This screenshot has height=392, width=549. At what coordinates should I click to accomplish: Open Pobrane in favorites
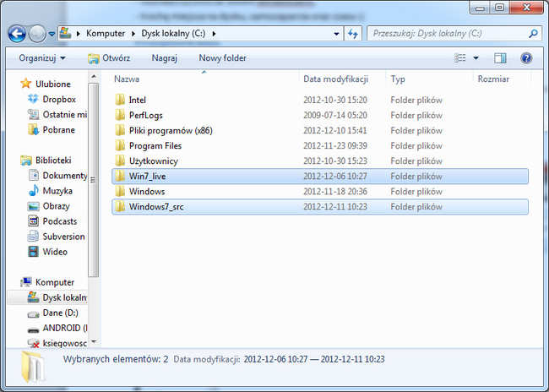pos(52,130)
